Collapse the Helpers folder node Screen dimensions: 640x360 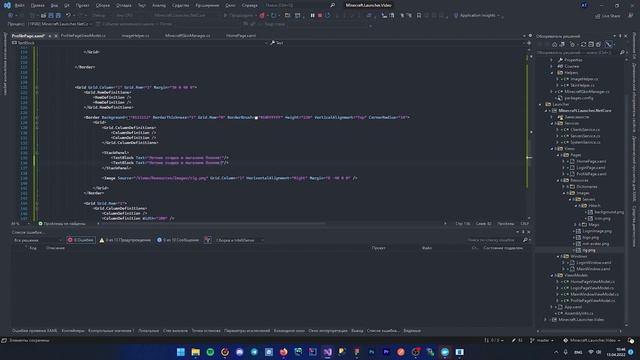(x=552, y=73)
